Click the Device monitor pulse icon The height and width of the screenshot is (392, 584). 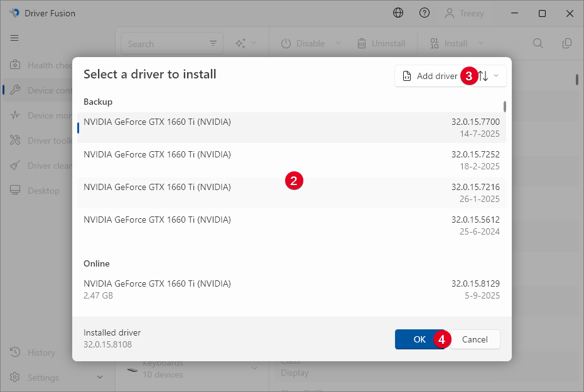15,115
